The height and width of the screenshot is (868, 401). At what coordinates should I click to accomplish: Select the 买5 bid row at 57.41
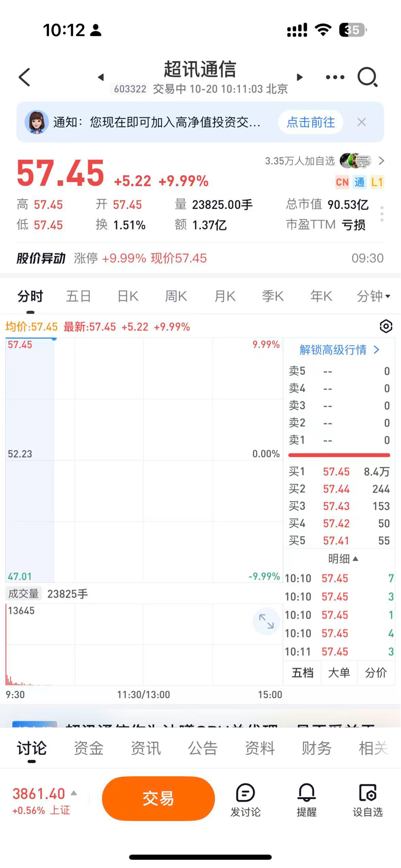[339, 541]
